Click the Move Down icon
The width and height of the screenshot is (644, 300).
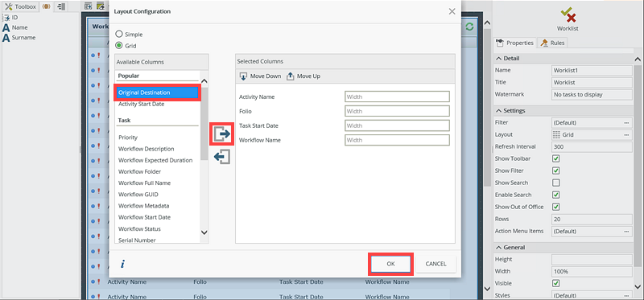pos(243,76)
